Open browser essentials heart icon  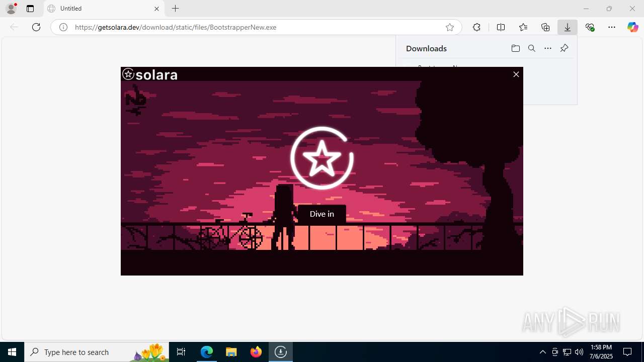pyautogui.click(x=590, y=27)
